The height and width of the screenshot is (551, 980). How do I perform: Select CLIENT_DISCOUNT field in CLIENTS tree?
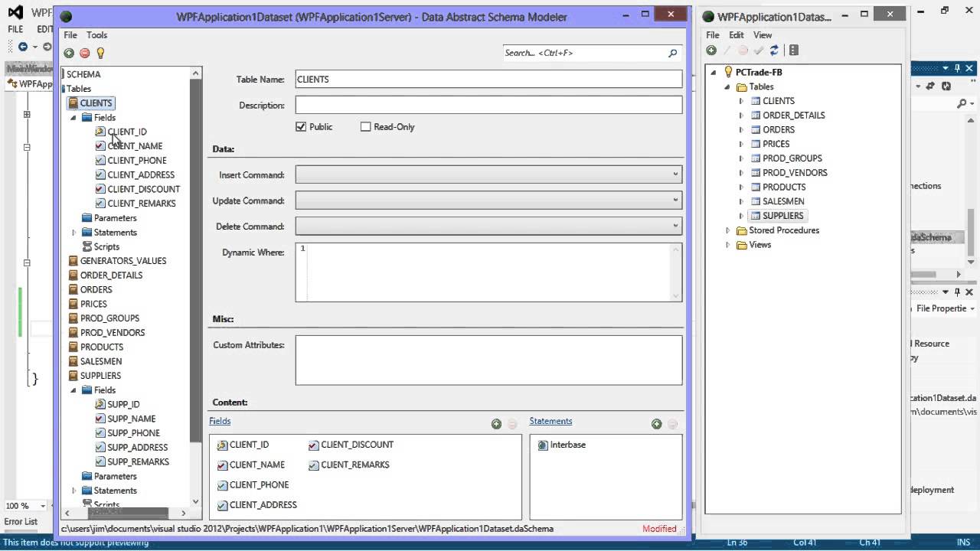144,189
